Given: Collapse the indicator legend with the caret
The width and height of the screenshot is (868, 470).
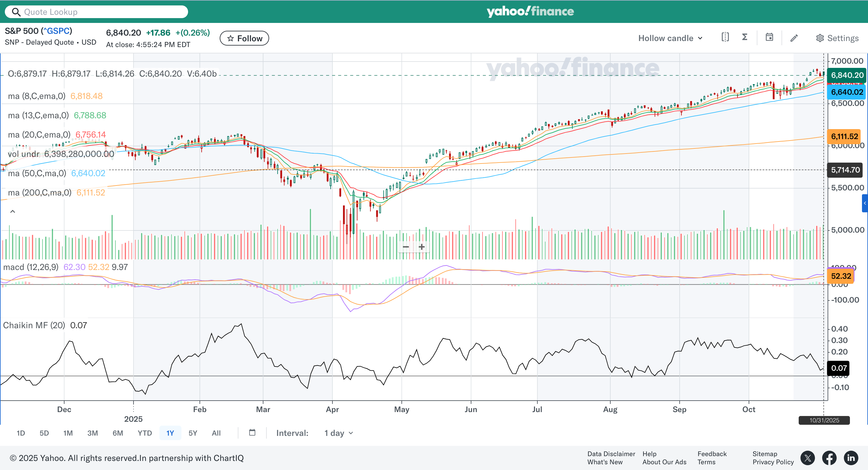Looking at the screenshot, I should point(12,211).
